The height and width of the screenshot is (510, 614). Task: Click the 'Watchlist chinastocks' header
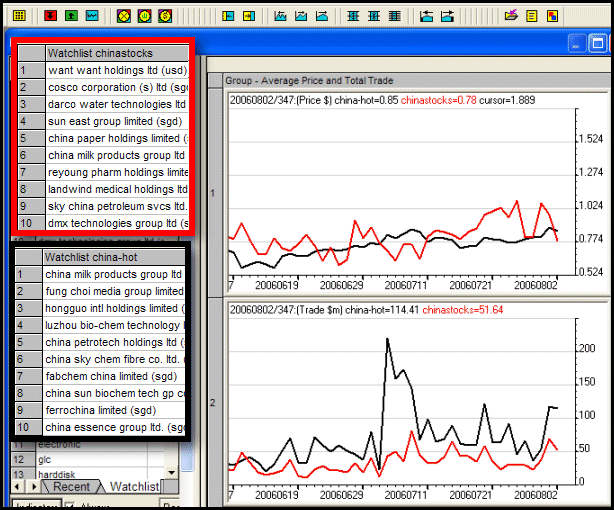point(117,53)
